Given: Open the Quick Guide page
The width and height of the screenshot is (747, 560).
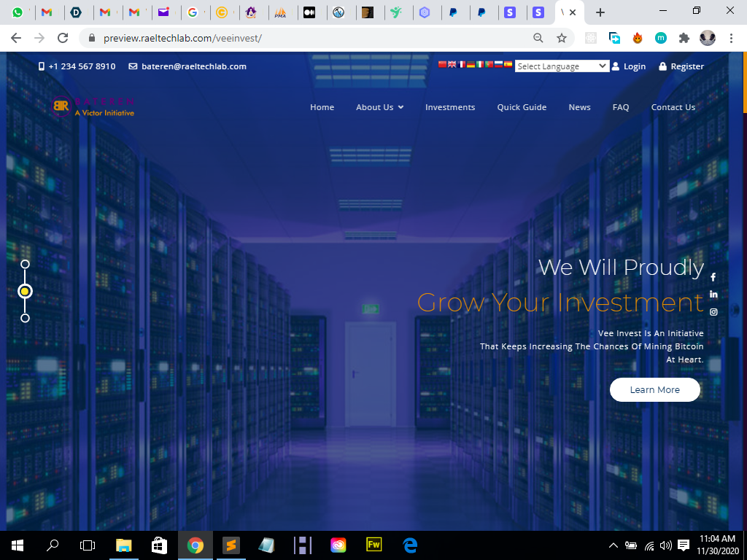Looking at the screenshot, I should [522, 107].
